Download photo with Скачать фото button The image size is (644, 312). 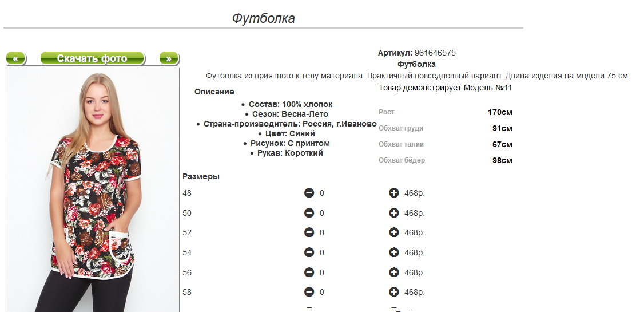[x=93, y=58]
